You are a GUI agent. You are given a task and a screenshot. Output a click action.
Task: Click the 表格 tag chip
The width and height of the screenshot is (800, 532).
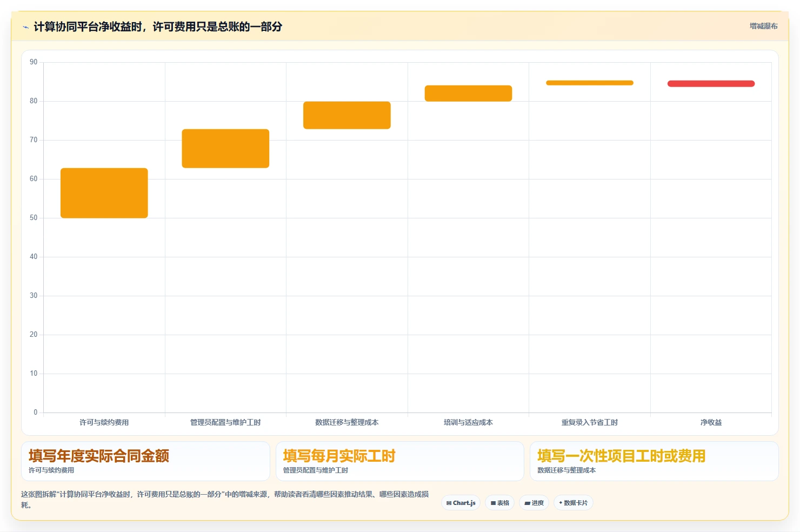pos(500,503)
